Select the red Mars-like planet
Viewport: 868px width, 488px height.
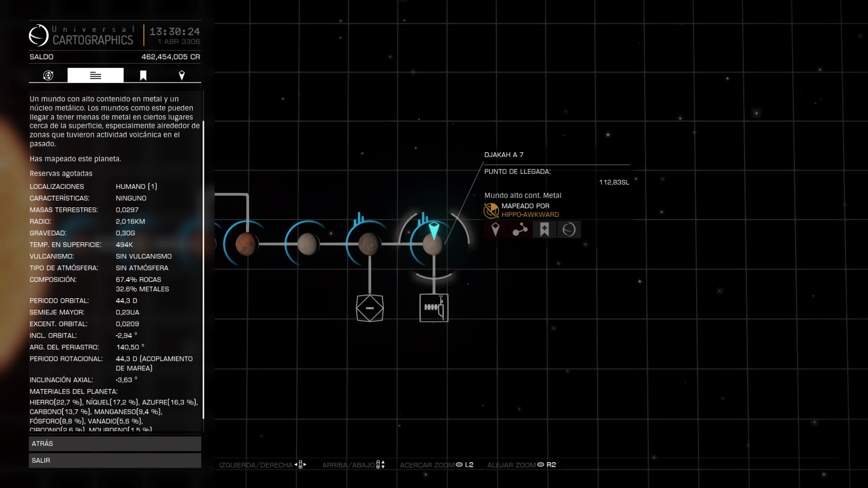[246, 244]
